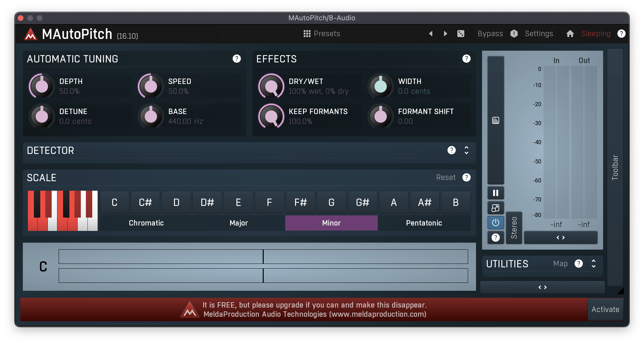Select the Pentatonic scale
Screen dimensions: 644x344
click(424, 223)
